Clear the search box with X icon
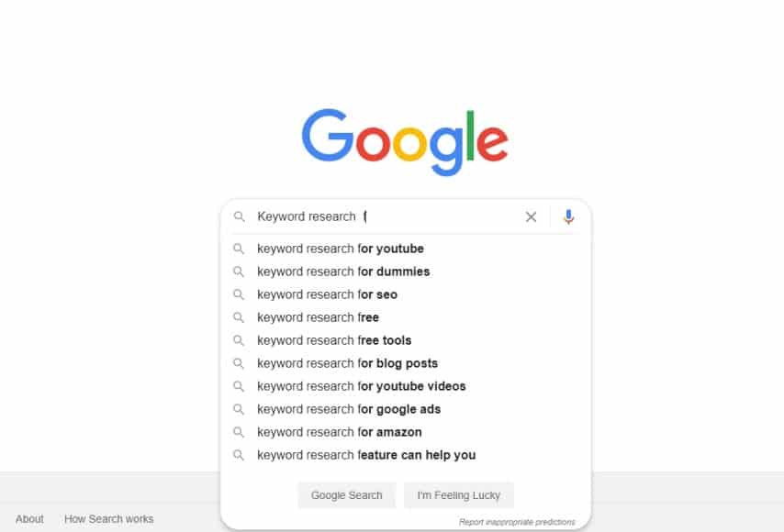This screenshot has width=784, height=532. 531,217
